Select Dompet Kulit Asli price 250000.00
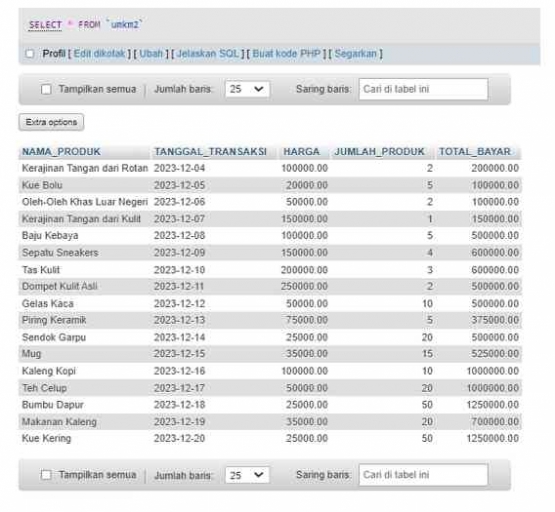Viewport: 555px width, 512px height. pos(304,286)
